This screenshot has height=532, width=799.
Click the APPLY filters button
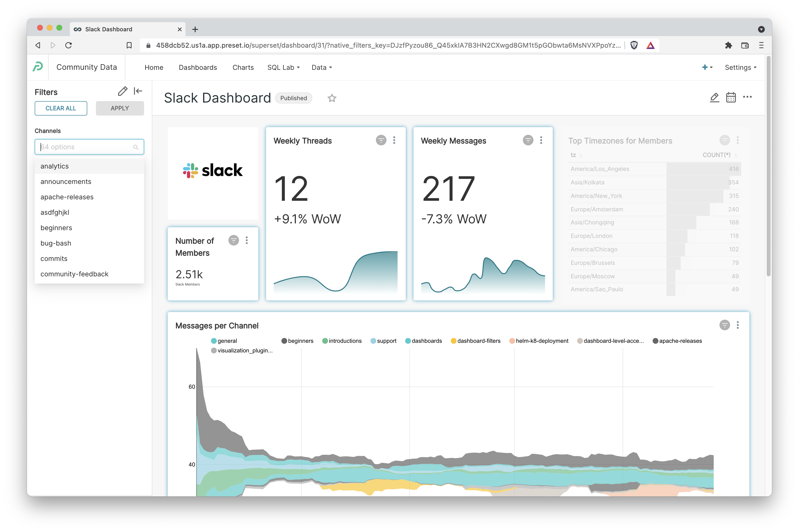point(120,108)
